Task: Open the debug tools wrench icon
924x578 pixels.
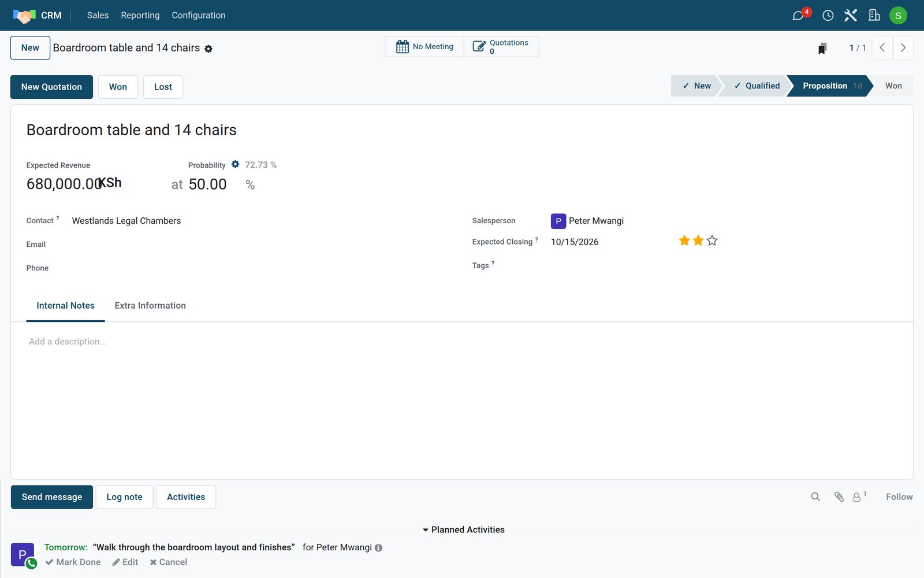Action: (851, 16)
